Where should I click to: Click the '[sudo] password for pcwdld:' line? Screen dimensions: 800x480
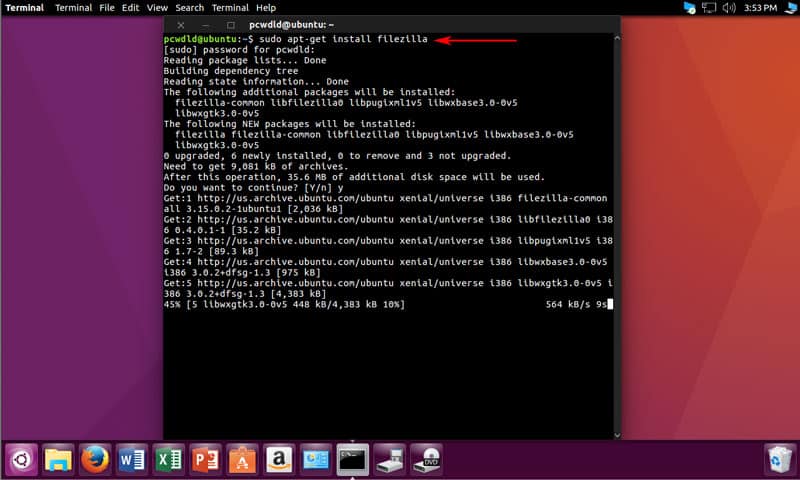pyautogui.click(x=239, y=49)
